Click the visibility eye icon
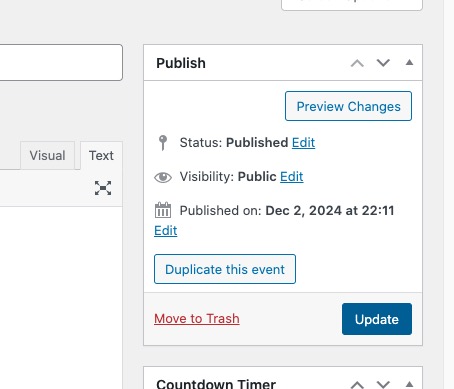This screenshot has width=454, height=389. (163, 177)
